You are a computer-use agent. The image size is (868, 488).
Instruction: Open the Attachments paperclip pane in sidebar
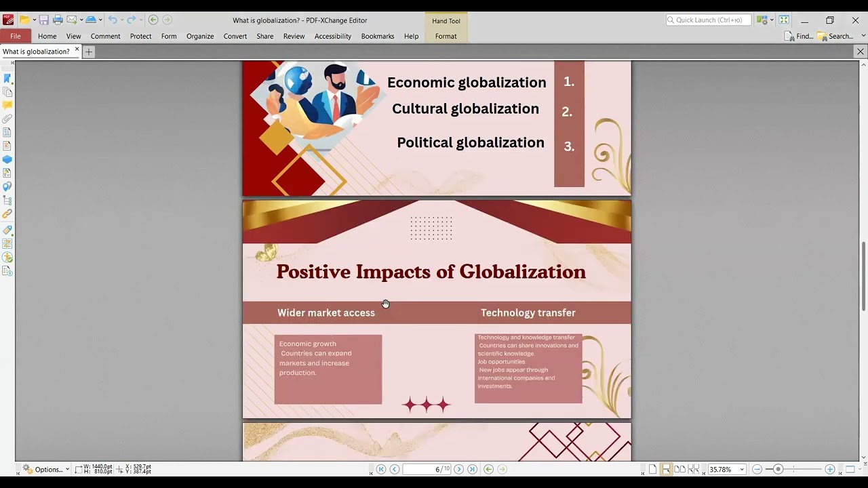7,119
